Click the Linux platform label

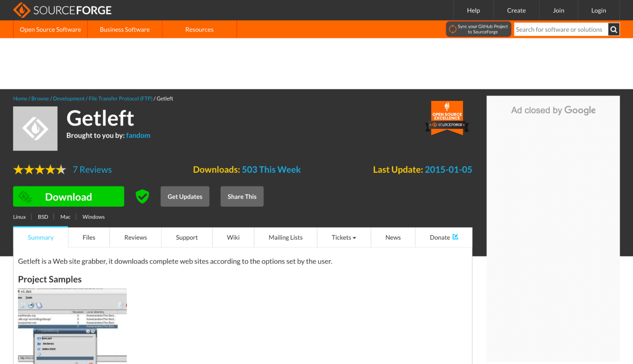(x=19, y=217)
